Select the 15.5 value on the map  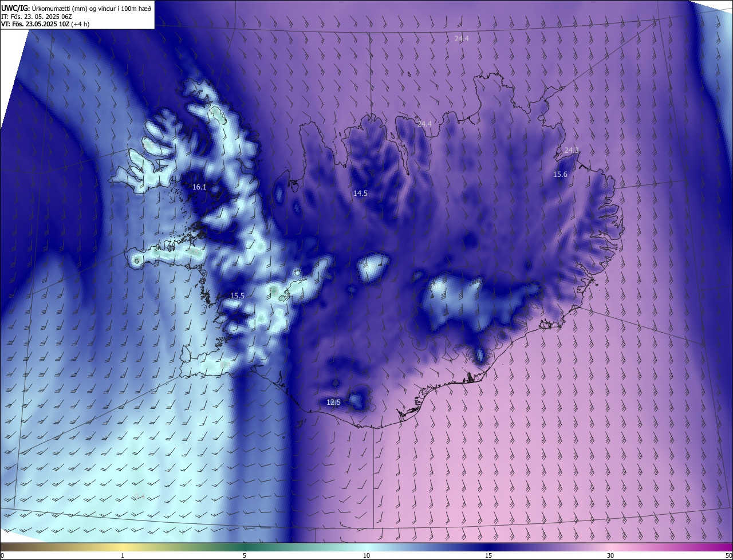point(237,295)
